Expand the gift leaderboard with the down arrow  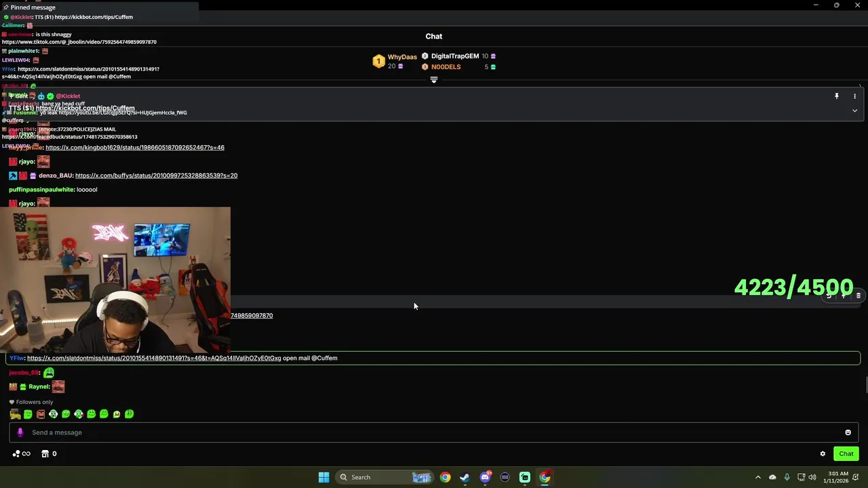coord(434,80)
